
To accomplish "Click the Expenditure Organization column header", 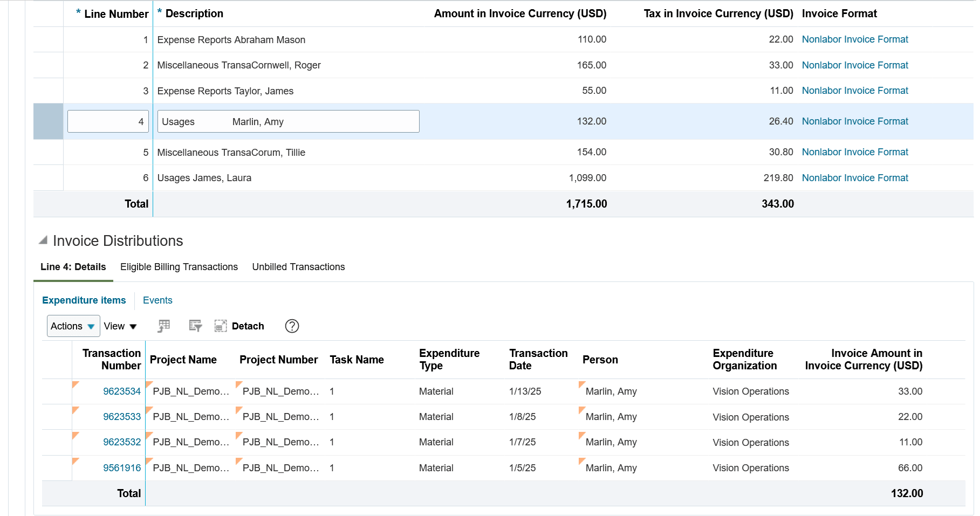I will pos(745,359).
